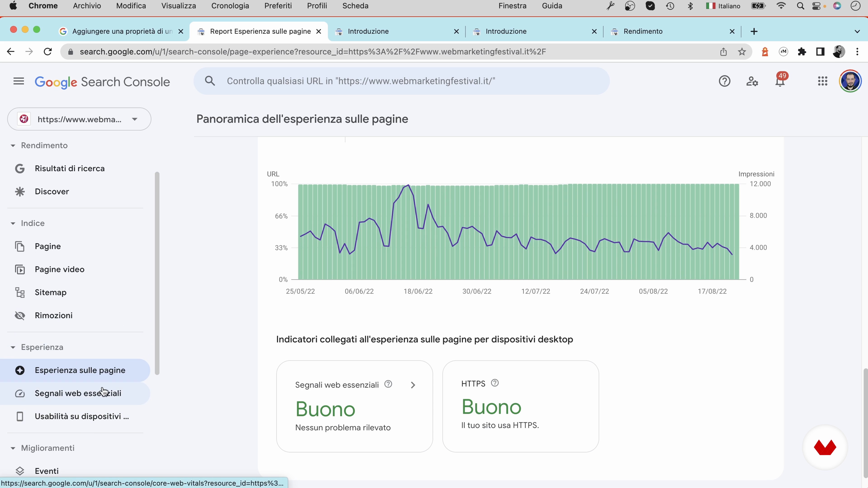The width and height of the screenshot is (868, 488).
Task: Click Google Search Console logo
Action: pos(102,82)
